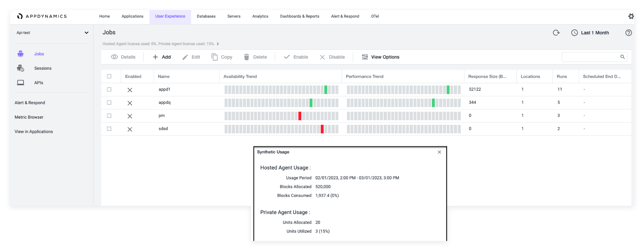Click the disabled X status for sdsd
The width and height of the screenshot is (644, 251).
point(130,129)
